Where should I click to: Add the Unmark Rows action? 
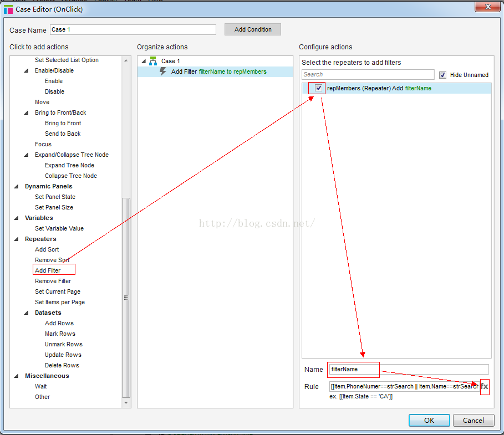coord(64,345)
